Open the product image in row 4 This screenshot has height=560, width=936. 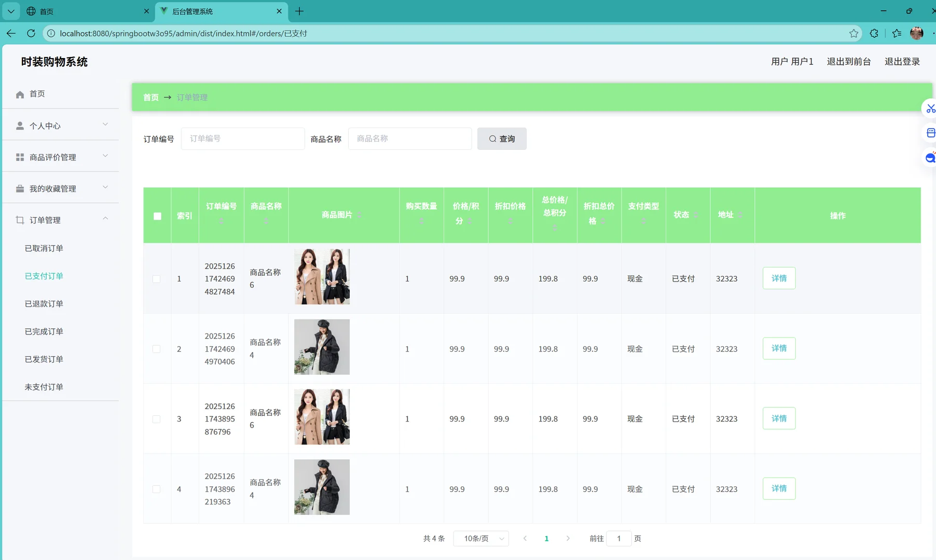tap(322, 487)
